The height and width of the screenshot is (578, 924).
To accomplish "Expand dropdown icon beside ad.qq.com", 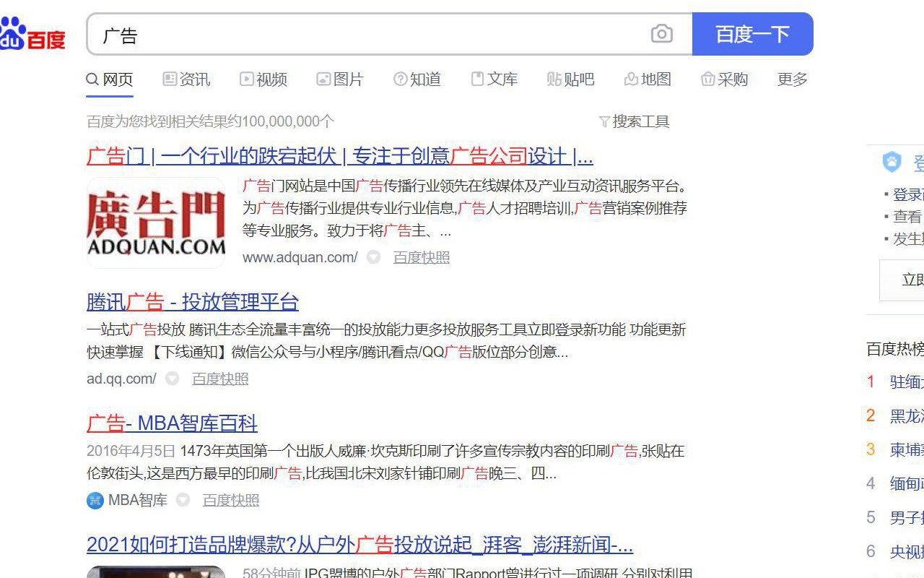I will (x=172, y=379).
